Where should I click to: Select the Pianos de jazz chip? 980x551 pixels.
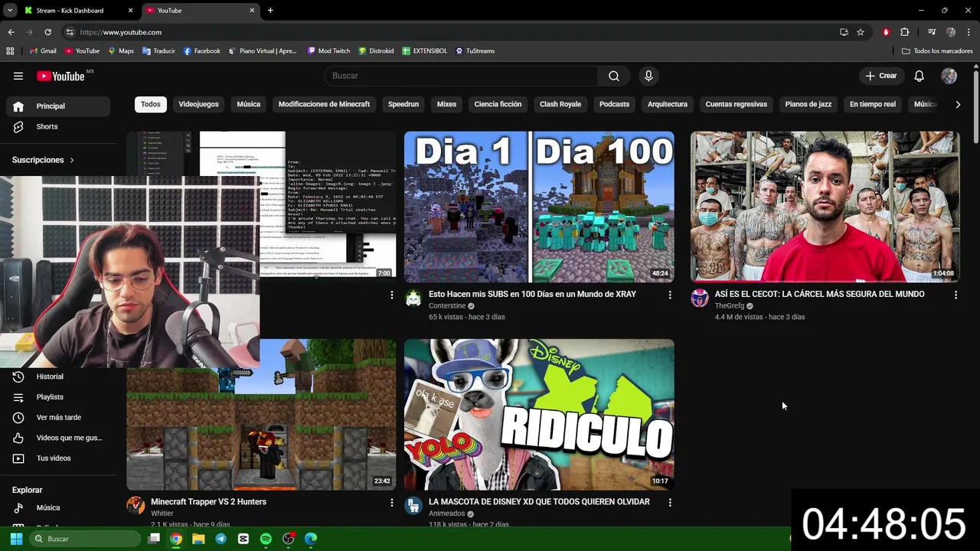[x=808, y=104]
